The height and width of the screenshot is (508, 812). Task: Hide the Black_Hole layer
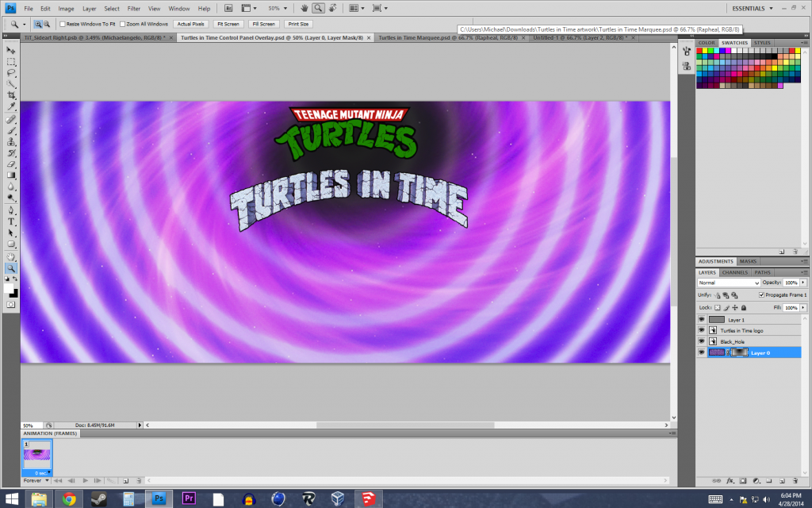click(702, 341)
